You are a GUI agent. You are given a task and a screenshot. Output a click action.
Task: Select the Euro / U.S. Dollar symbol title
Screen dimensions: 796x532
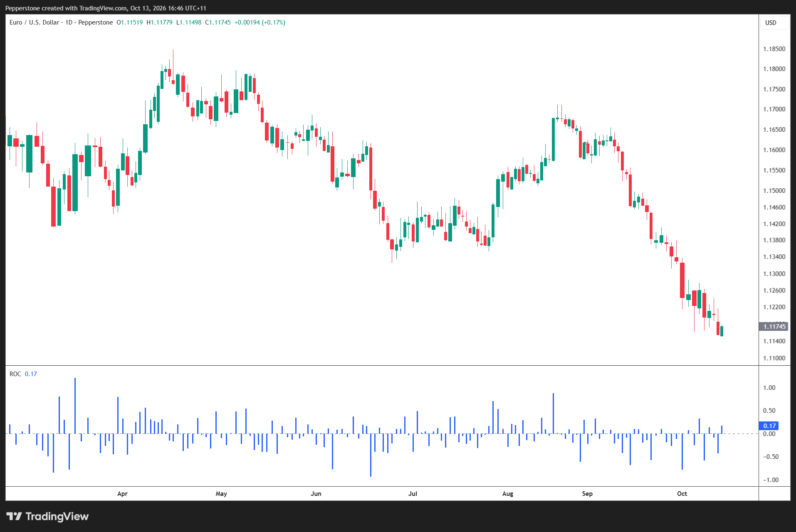click(34, 22)
